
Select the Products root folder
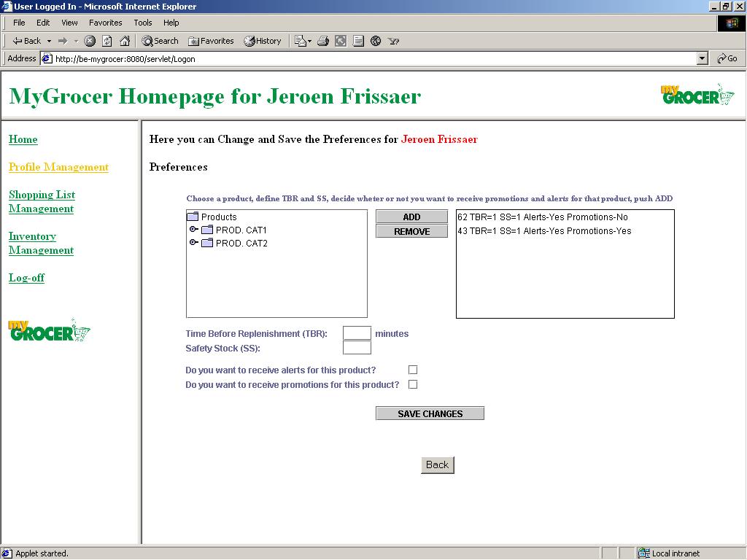pyautogui.click(x=212, y=217)
